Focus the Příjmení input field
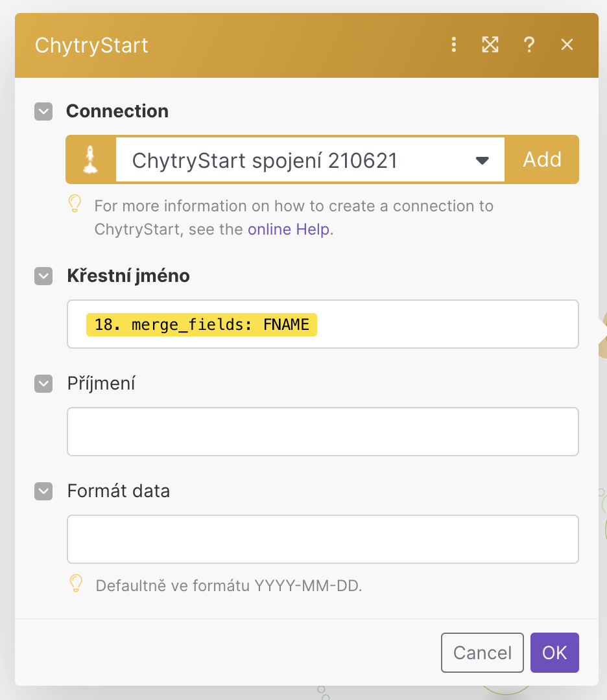Viewport: 607px width, 700px height. [x=323, y=432]
